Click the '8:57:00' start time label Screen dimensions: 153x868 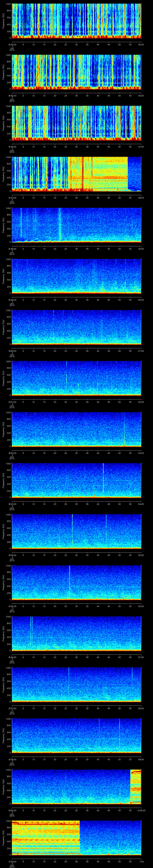tap(12, 708)
